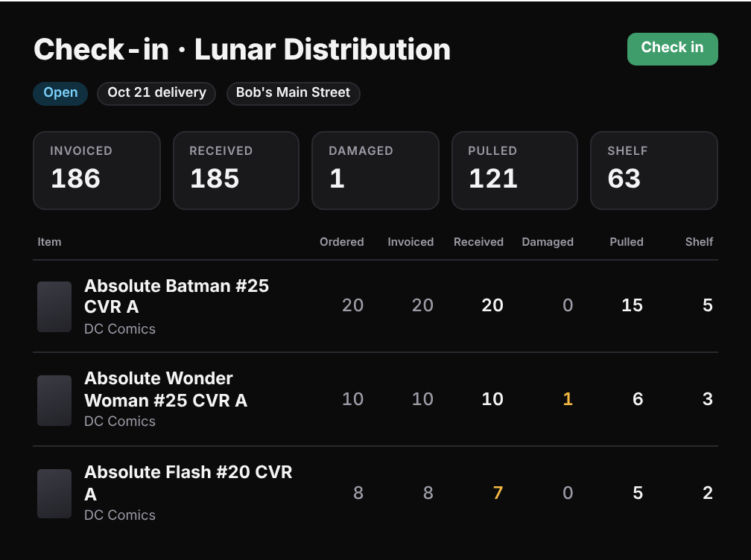Click Absolute Batman's received value 20
Image resolution: width=751 pixels, height=560 pixels.
click(492, 305)
